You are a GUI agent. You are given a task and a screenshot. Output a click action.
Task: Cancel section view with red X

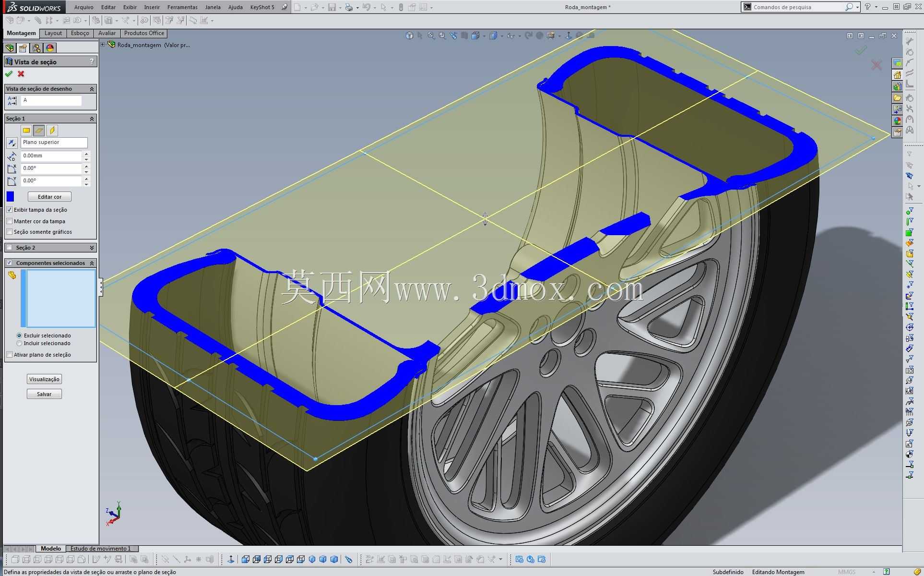point(21,74)
